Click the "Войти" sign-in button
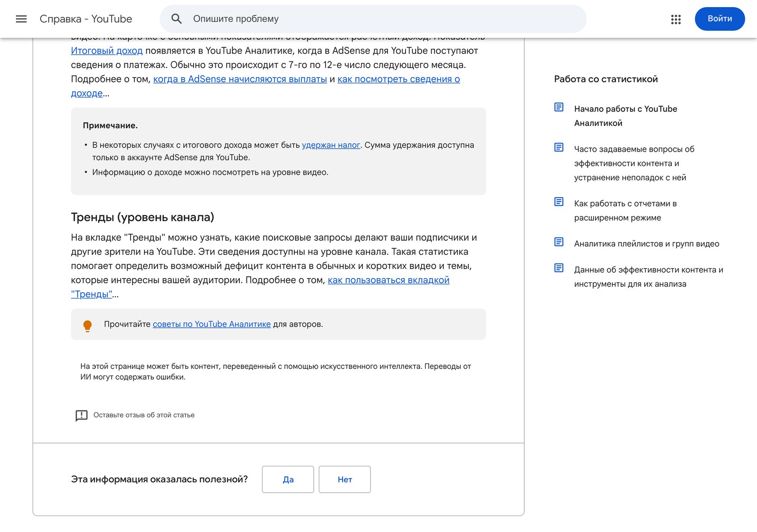 coord(720,19)
